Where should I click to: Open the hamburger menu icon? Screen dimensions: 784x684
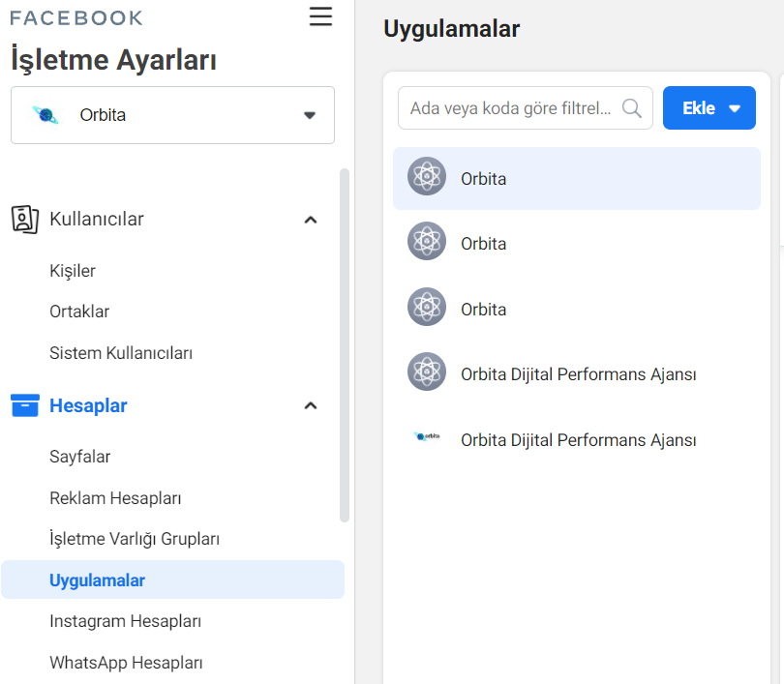pos(320,16)
